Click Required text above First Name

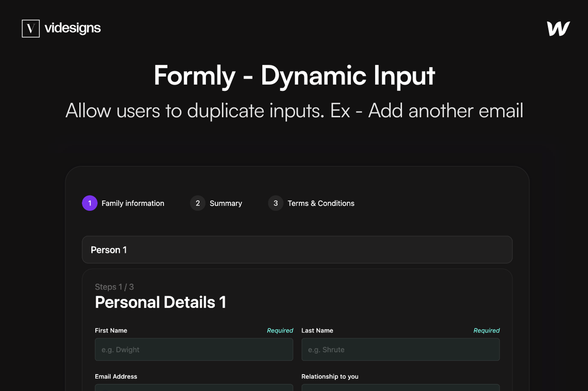pyautogui.click(x=280, y=330)
